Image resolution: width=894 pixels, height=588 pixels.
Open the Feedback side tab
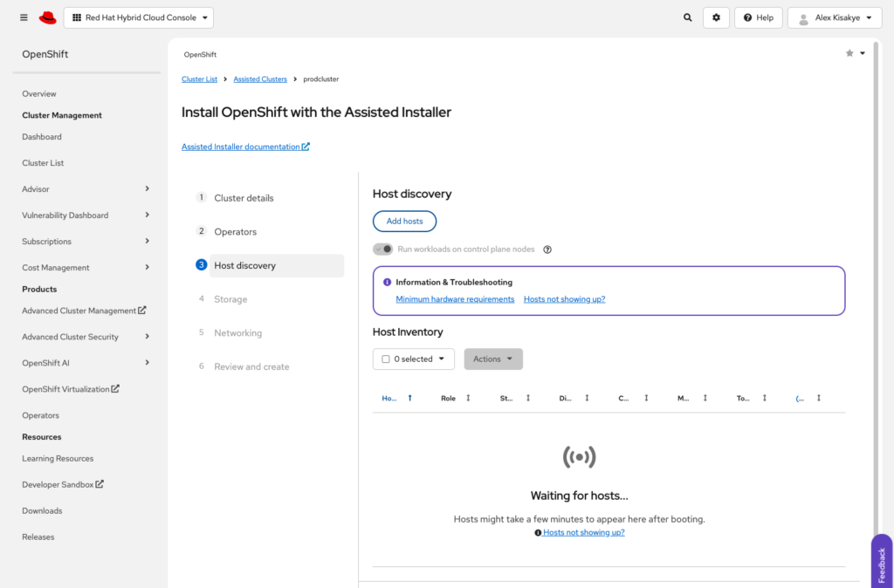(x=881, y=561)
